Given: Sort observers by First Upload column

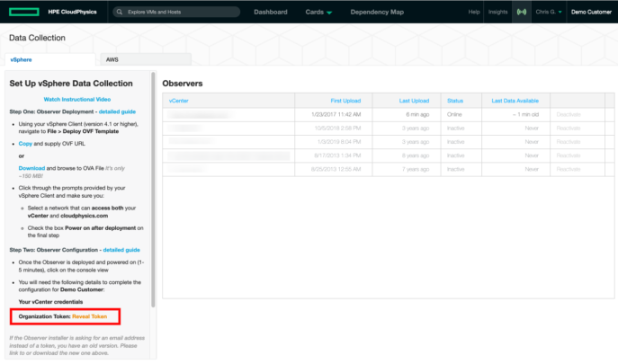Looking at the screenshot, I should (x=346, y=101).
